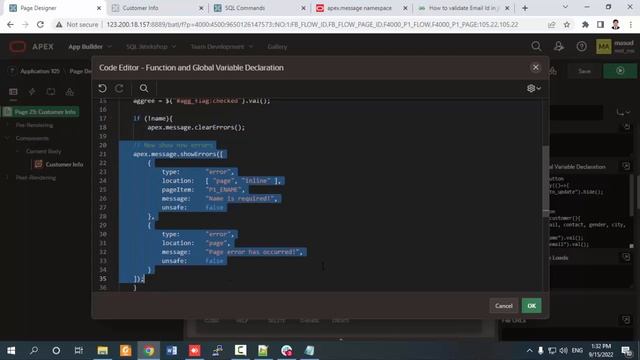The height and width of the screenshot is (360, 640).
Task: Click the Save button in Page Designer
Action: tap(584, 71)
